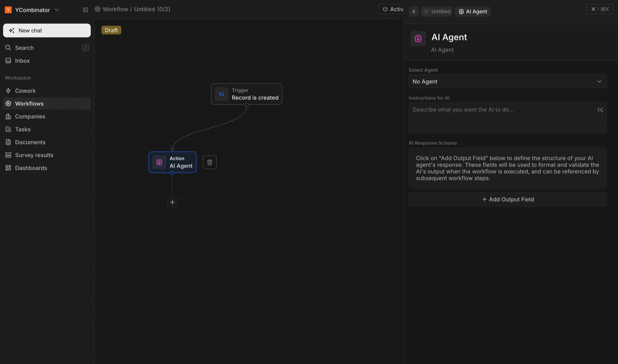Edit the AI Agent title in the panel

[449, 37]
